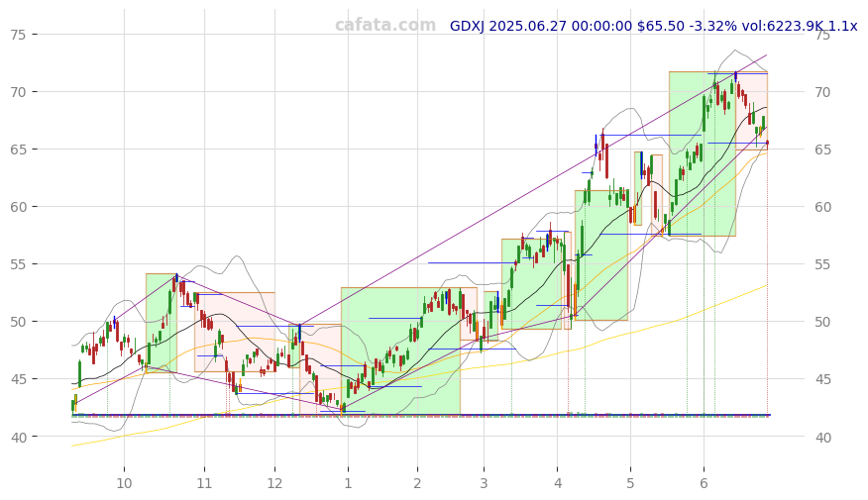Click the $65.50 closing price in the header
The image size is (868, 500).
(x=661, y=26)
